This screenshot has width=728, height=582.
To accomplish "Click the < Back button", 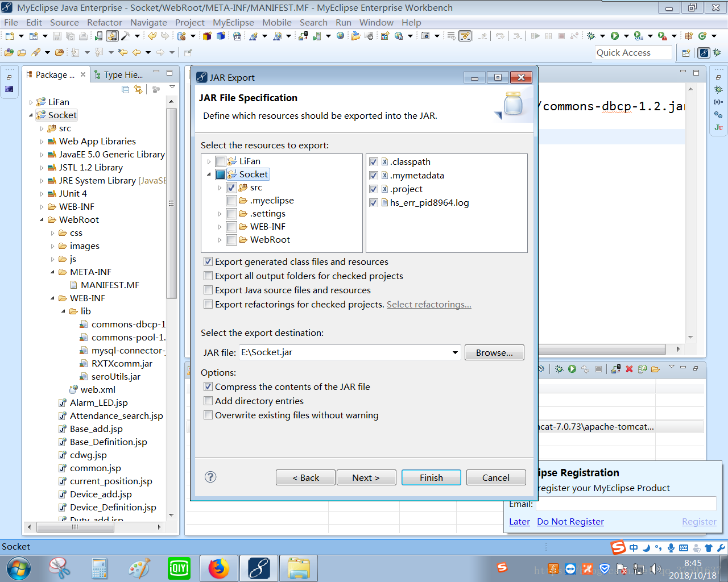I will [305, 477].
